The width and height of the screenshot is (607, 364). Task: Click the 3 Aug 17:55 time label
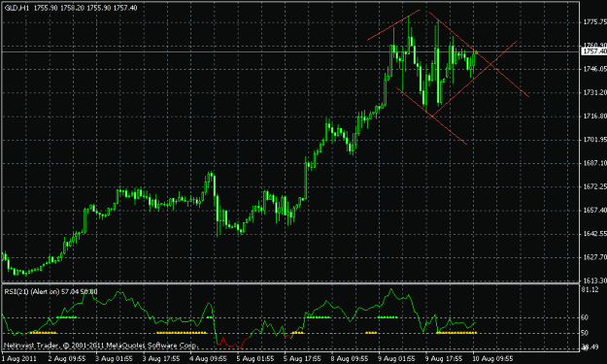point(161,358)
